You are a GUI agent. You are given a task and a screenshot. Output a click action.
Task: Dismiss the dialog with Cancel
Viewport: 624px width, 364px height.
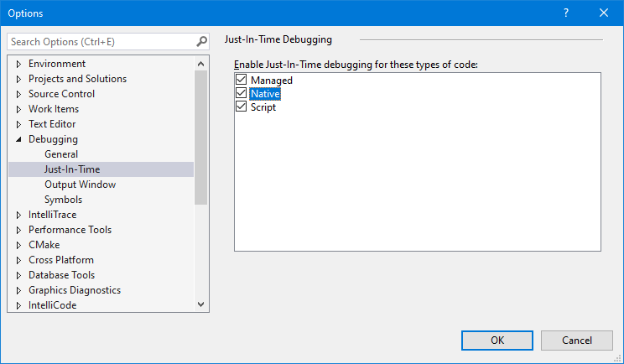(x=577, y=341)
